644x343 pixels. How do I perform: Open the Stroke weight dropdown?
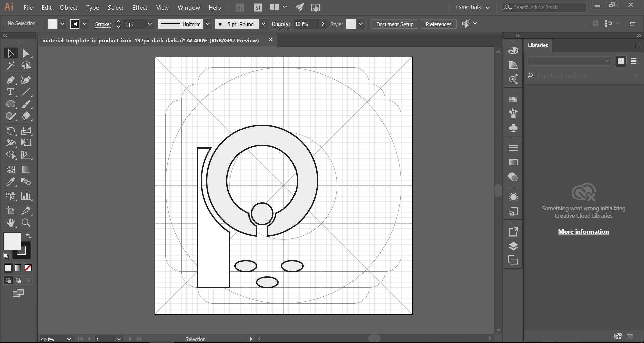point(150,24)
